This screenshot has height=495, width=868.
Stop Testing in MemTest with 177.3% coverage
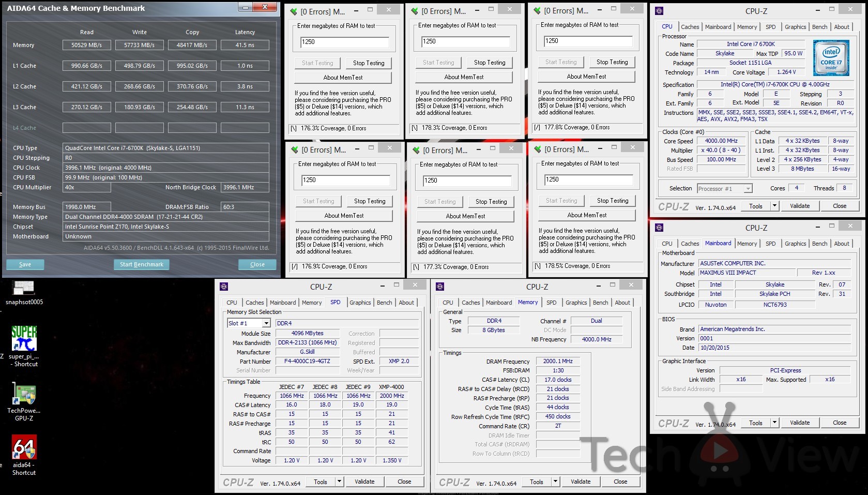tap(491, 202)
